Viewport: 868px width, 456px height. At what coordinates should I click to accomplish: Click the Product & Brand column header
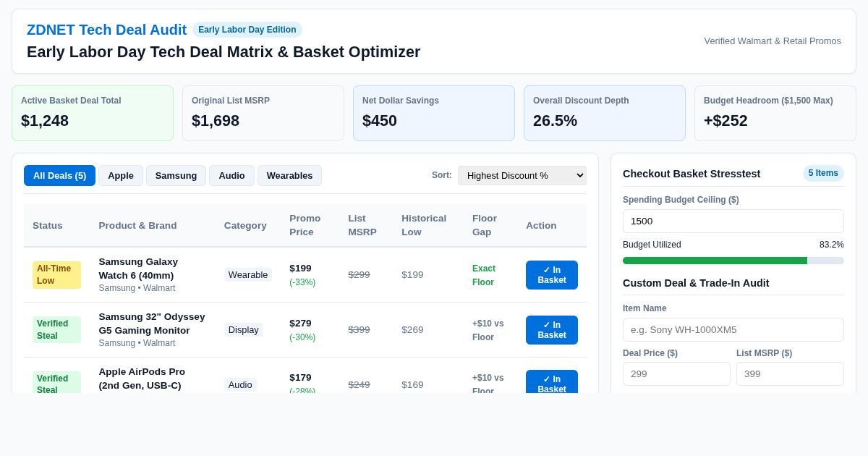pyautogui.click(x=137, y=225)
